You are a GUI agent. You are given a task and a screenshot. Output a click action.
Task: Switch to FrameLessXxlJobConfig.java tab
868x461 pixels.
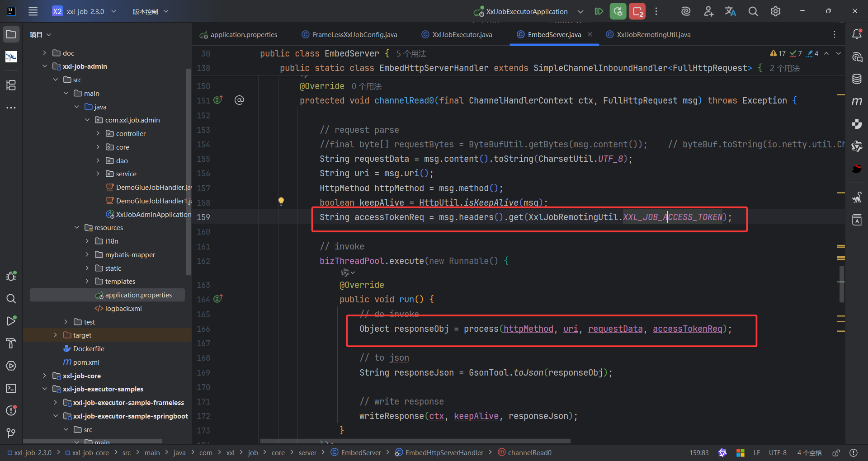click(349, 35)
